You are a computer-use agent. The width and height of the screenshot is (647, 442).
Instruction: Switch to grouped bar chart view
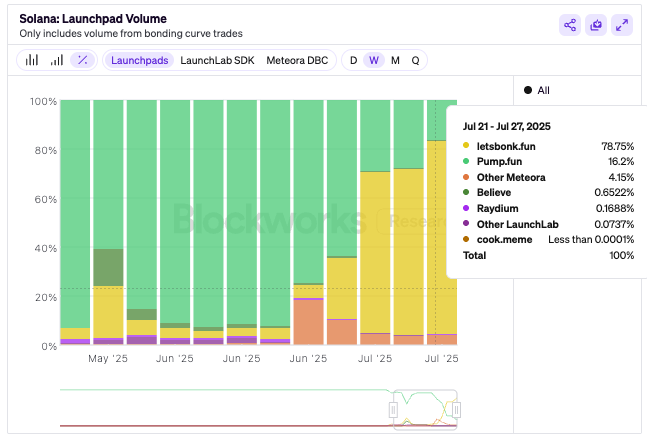(32, 60)
